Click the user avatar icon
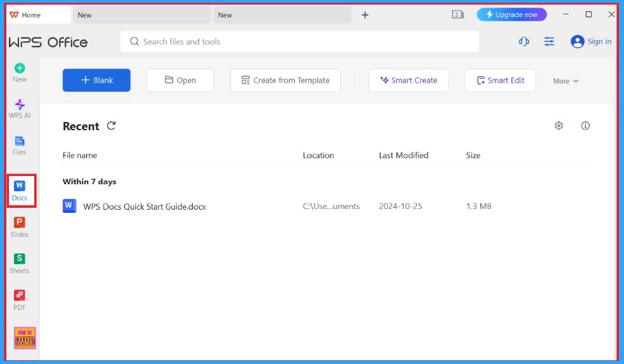This screenshot has width=624, height=364. (577, 41)
